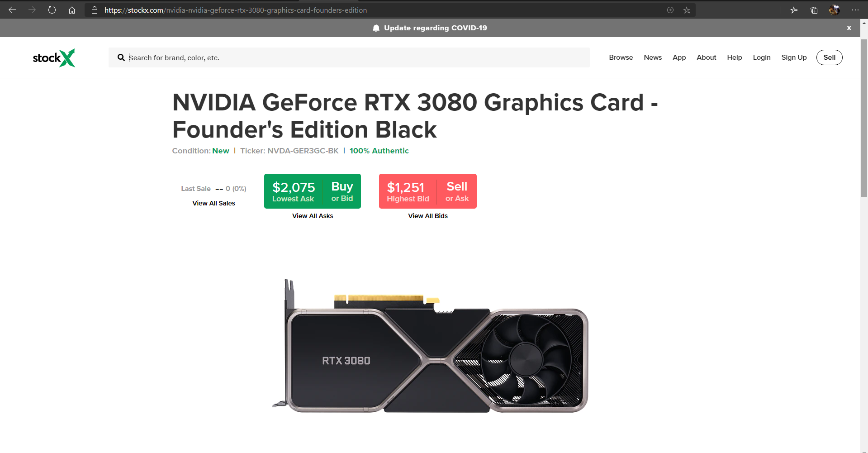Open the favorites list icon
868x453 pixels.
(x=794, y=10)
